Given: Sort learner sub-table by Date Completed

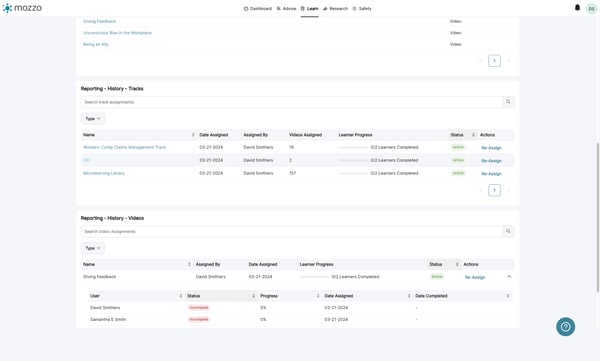Looking at the screenshot, I should click(508, 296).
